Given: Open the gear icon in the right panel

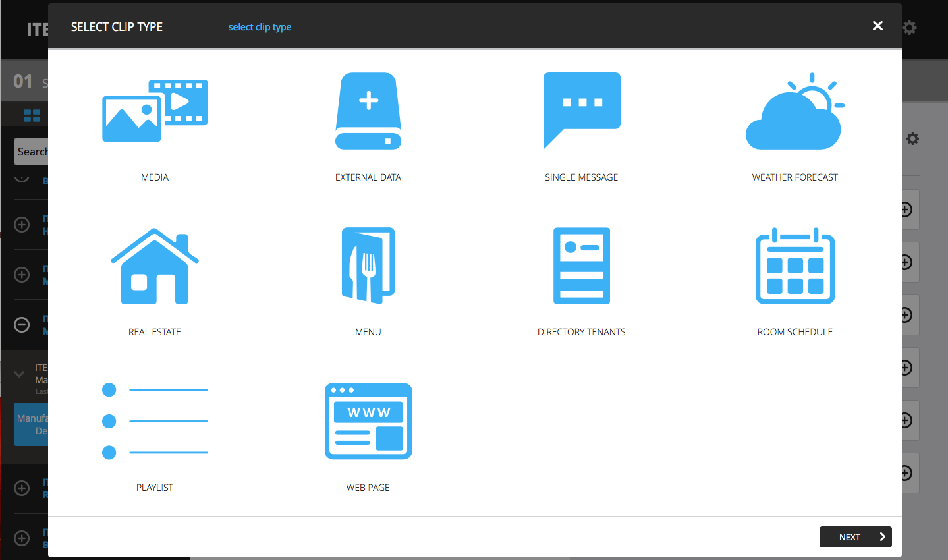Looking at the screenshot, I should point(912,138).
